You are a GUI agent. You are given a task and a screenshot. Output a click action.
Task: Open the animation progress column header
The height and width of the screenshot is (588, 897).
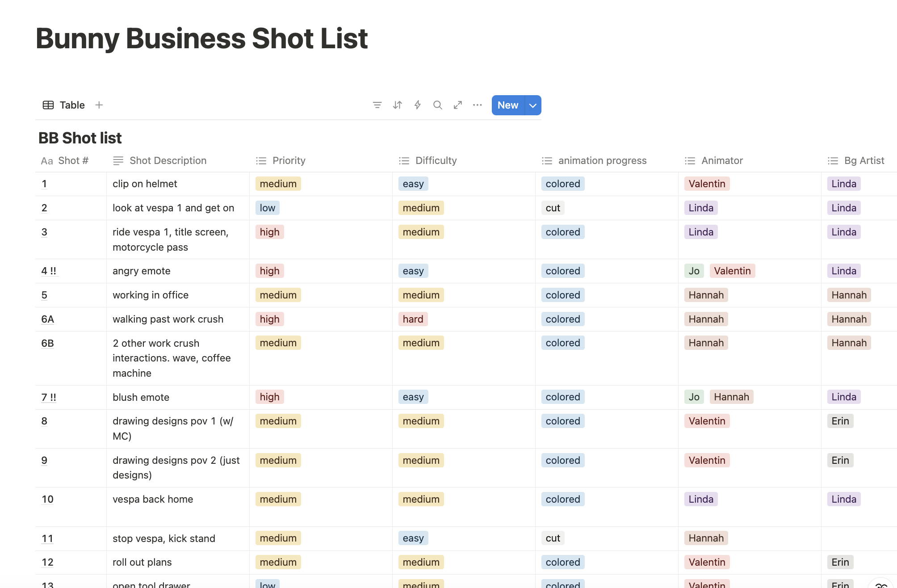tap(607, 160)
